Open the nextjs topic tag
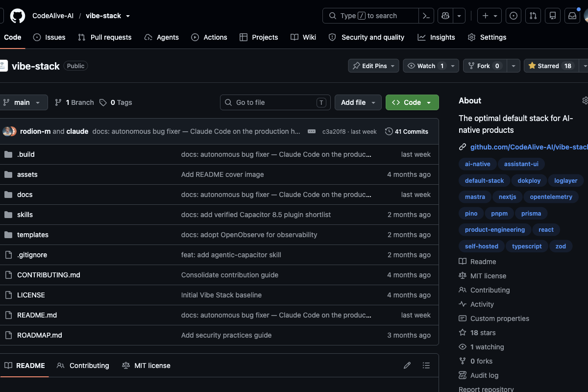 click(508, 197)
